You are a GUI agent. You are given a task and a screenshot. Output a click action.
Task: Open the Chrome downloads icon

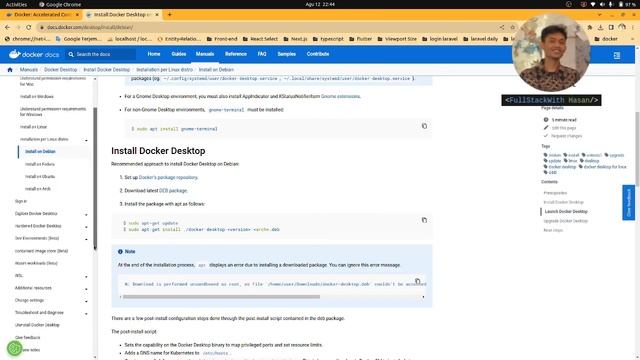tap(600, 27)
